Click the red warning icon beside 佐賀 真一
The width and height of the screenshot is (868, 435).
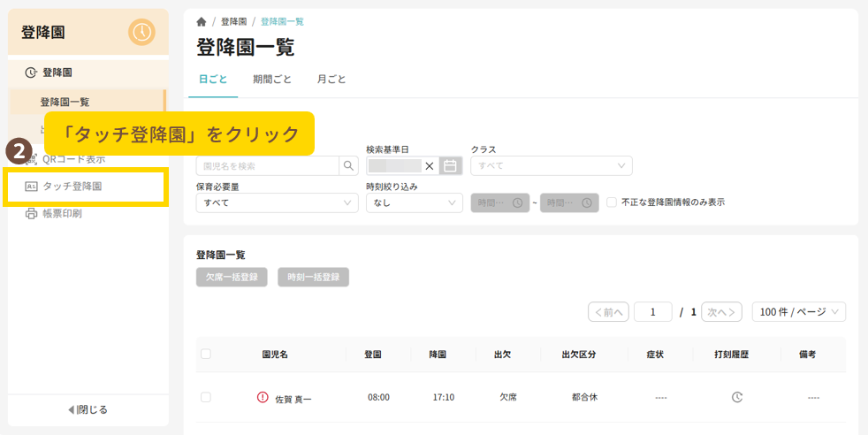263,398
